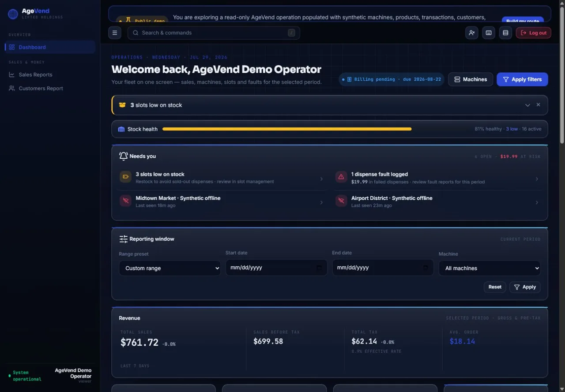Click the '3 low' link in stock health
Image resolution: width=565 pixels, height=392 pixels.
(x=512, y=129)
